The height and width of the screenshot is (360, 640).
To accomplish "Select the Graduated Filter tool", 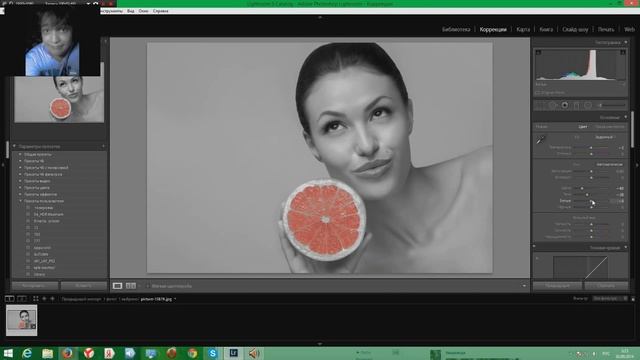I will [x=576, y=105].
